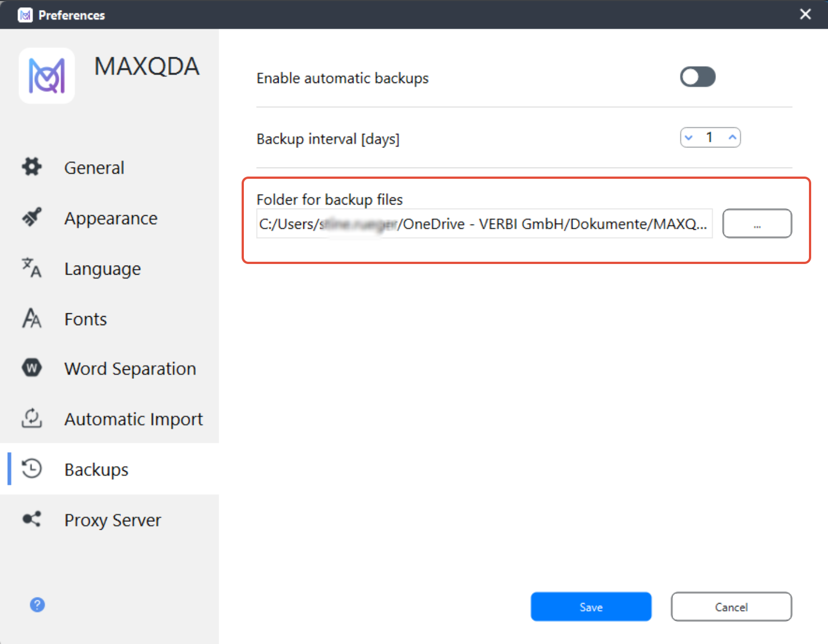Click the Proxy Server share icon
Image resolution: width=828 pixels, height=644 pixels.
(x=32, y=519)
